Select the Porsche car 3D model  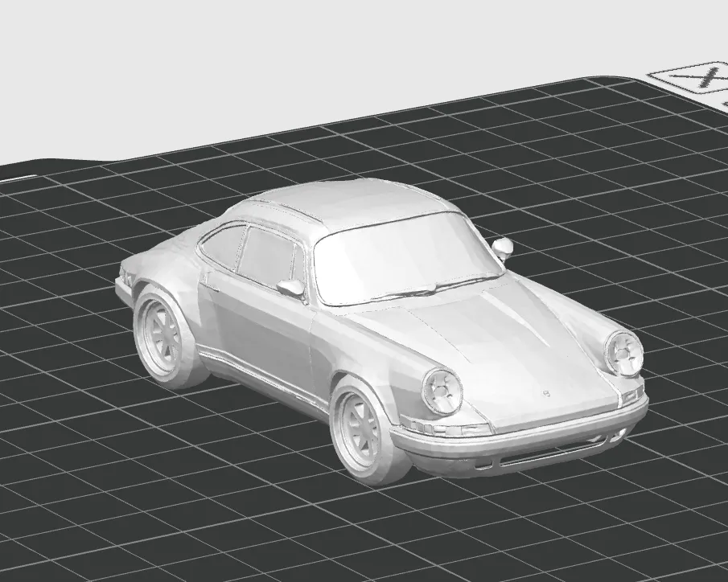pos(380,332)
